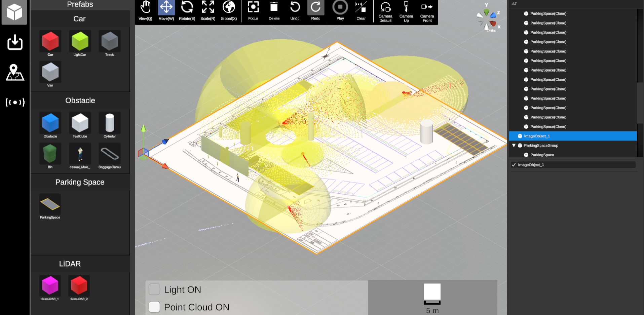Viewport: 644px width, 315px height.
Task: Uncheck the ImageObject_1 active checkbox in the inspector
Action: (514, 165)
